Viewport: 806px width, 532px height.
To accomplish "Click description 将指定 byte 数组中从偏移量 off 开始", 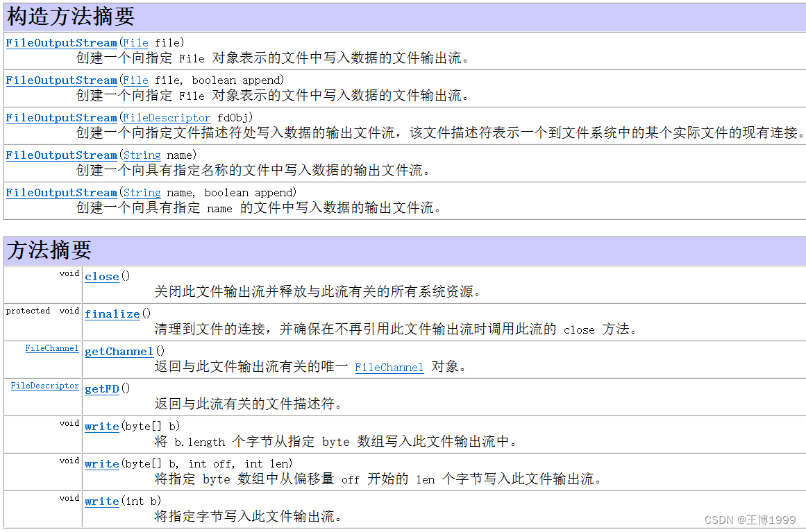I will tap(378, 479).
